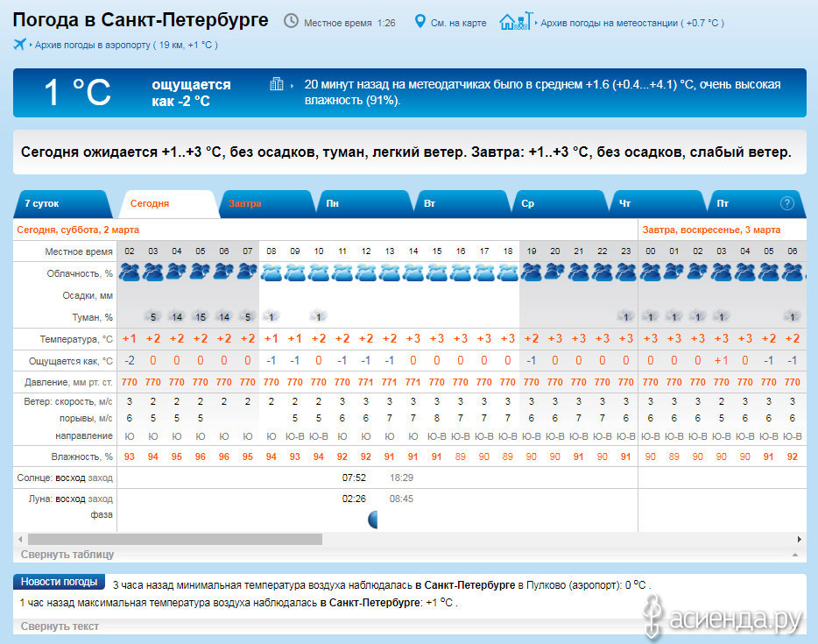Click the Температура, °C row label

[76, 339]
